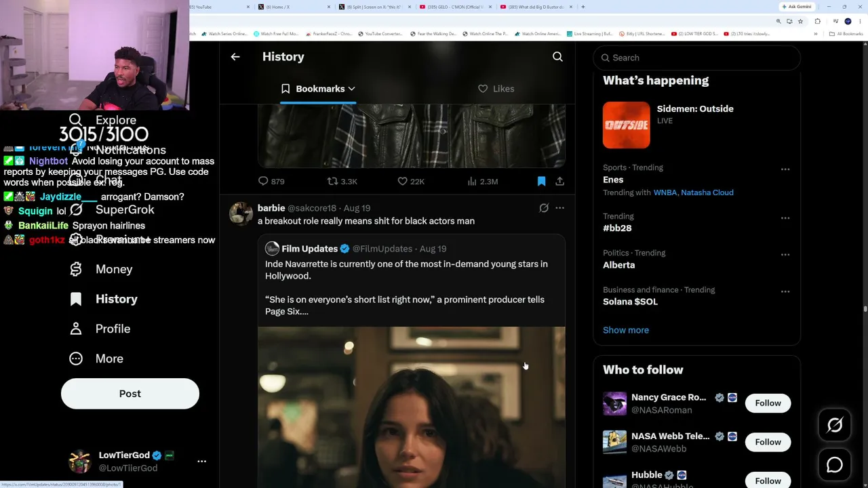Click the Post button in sidebar

pos(130,394)
